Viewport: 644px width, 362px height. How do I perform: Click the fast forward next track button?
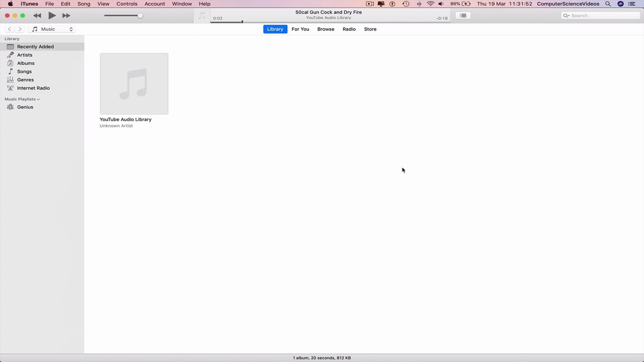pos(66,16)
